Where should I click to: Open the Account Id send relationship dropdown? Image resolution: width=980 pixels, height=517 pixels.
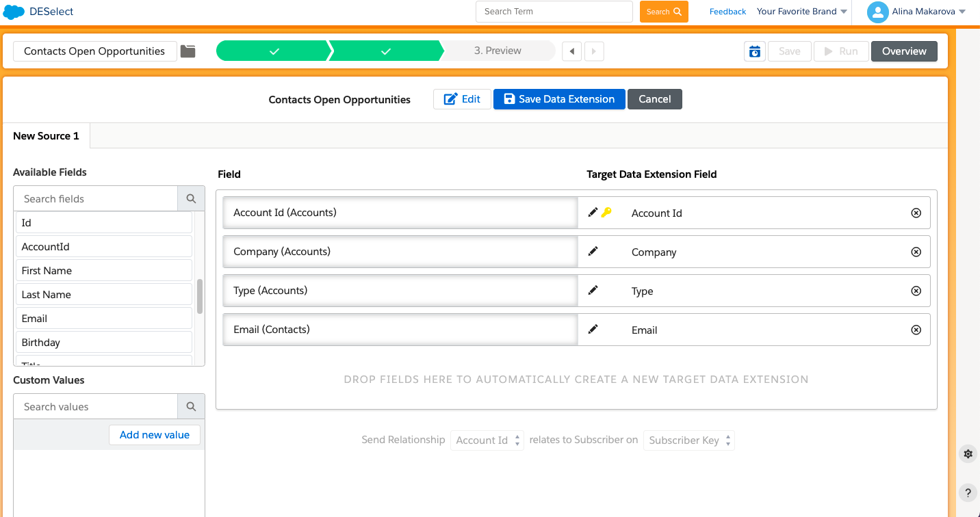[487, 440]
